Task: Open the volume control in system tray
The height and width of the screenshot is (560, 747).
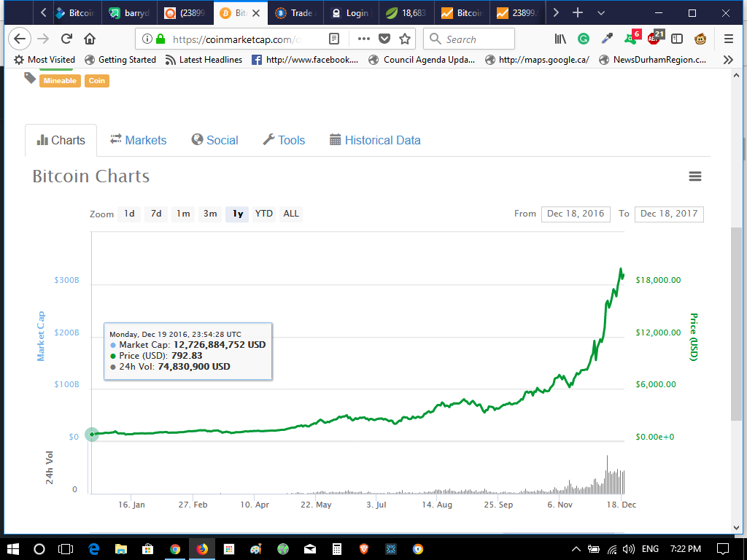Action: (628, 549)
